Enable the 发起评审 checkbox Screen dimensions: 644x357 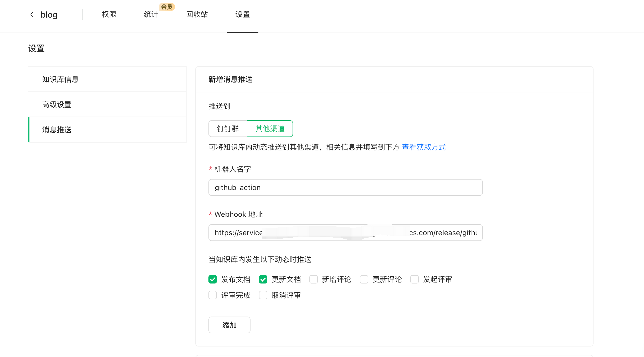(x=415, y=279)
